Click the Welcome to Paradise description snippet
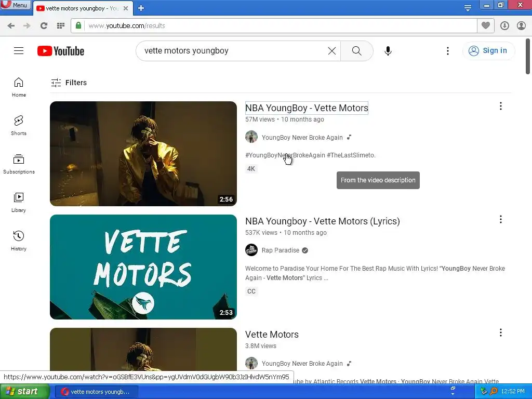The width and height of the screenshot is (532, 399). click(x=375, y=273)
